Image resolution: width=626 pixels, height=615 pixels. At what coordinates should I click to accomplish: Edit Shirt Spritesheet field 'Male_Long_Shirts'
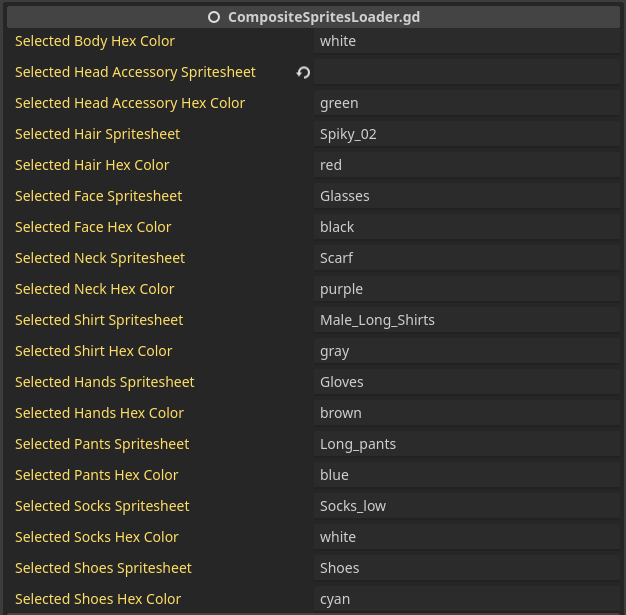[x=467, y=320]
